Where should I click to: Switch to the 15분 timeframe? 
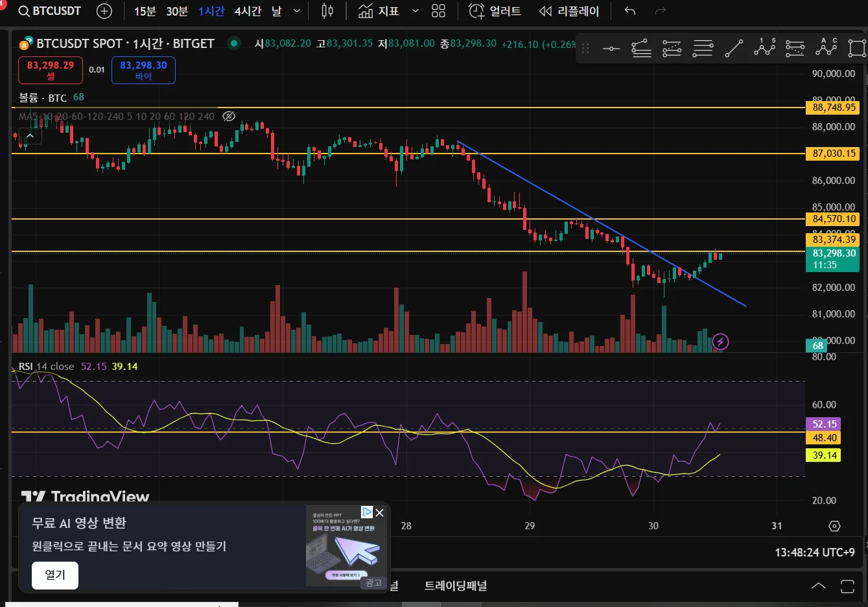(x=145, y=11)
